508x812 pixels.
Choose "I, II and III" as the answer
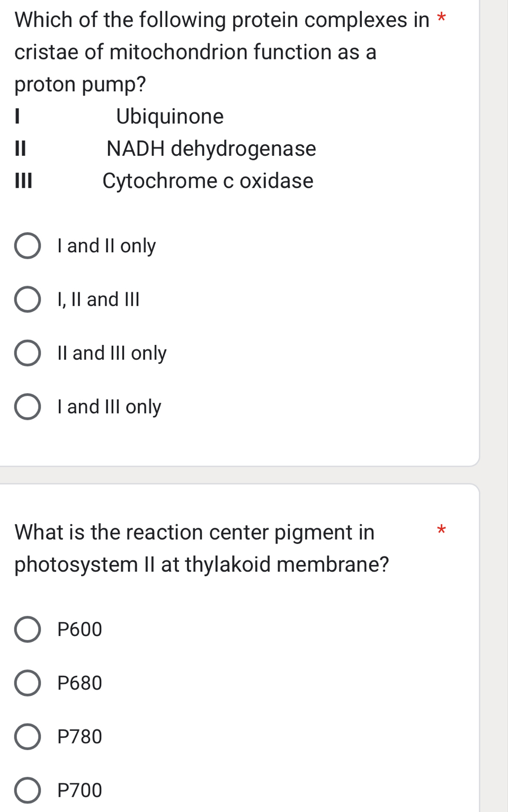[x=28, y=299]
